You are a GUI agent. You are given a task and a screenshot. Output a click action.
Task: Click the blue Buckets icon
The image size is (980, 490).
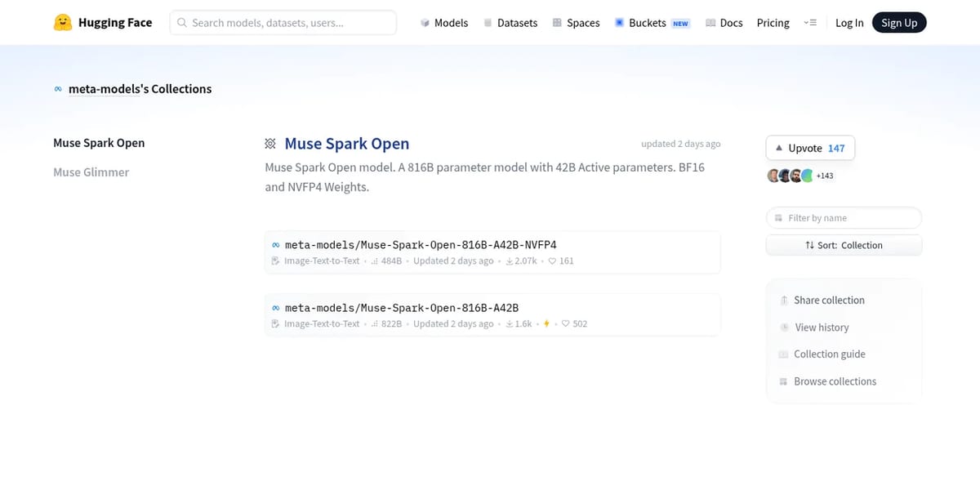pos(619,23)
